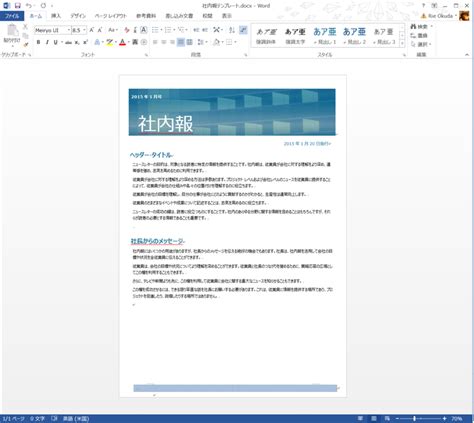Viewport: 474px width, 423px height.
Task: Activate the Format Painter brush
Action: pos(25,44)
